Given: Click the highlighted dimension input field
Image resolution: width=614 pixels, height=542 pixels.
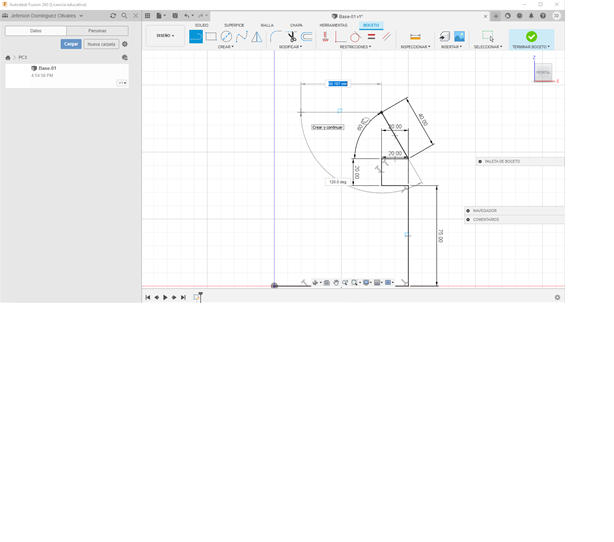Looking at the screenshot, I should [x=338, y=83].
